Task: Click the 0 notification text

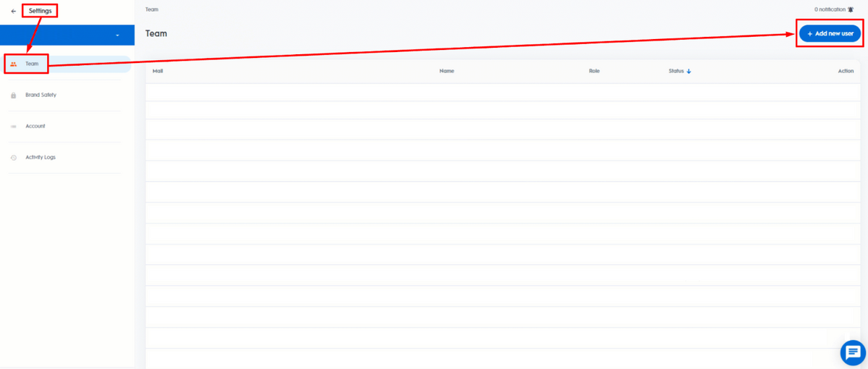Action: 830,9
